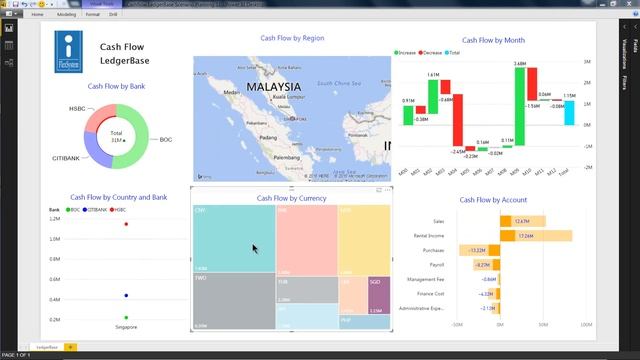The image size is (640, 360).
Task: Select the HSBC legend item in Country and Bank chart
Action: 118,210
